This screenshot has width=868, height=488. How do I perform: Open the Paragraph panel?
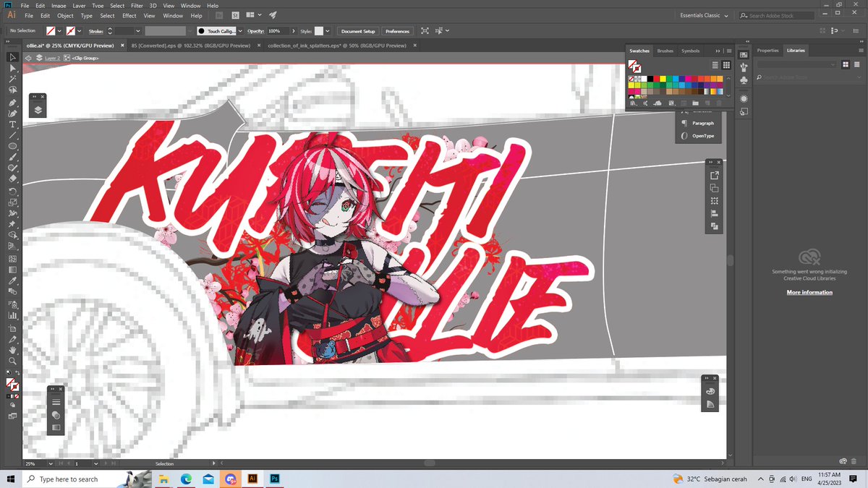pos(697,124)
